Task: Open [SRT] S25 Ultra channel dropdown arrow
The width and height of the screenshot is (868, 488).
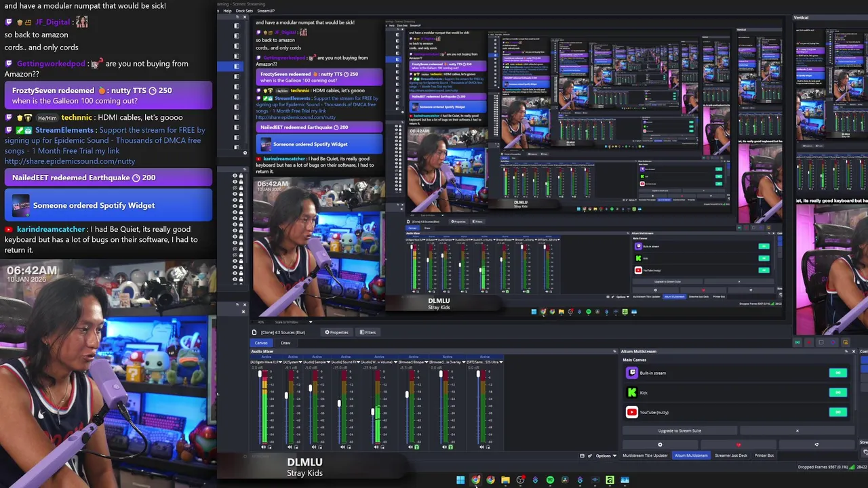Action: coord(501,362)
